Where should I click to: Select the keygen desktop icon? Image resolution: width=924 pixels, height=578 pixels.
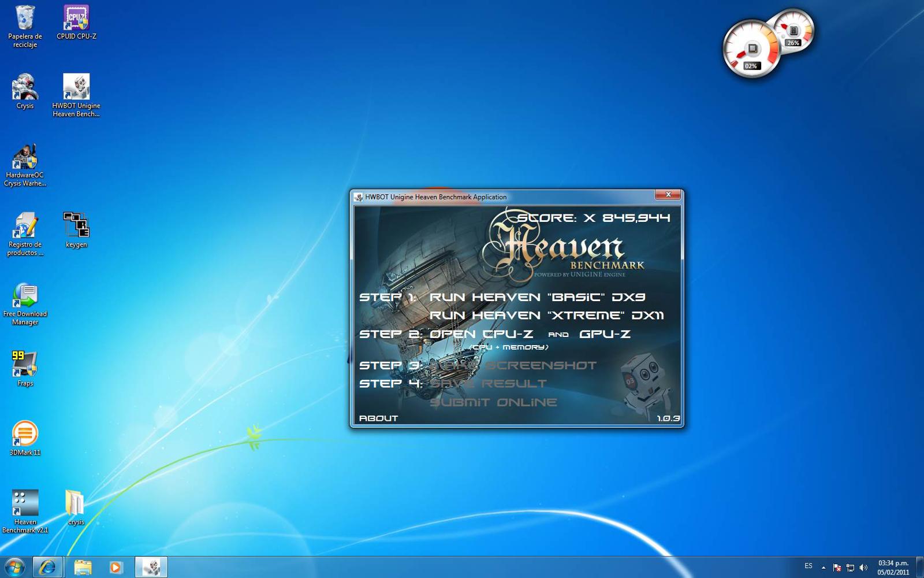click(x=76, y=231)
